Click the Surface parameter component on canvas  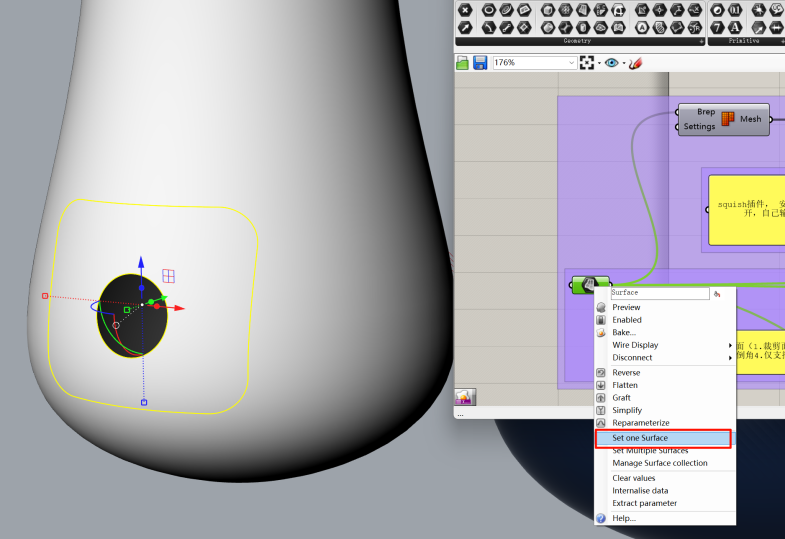pos(589,286)
